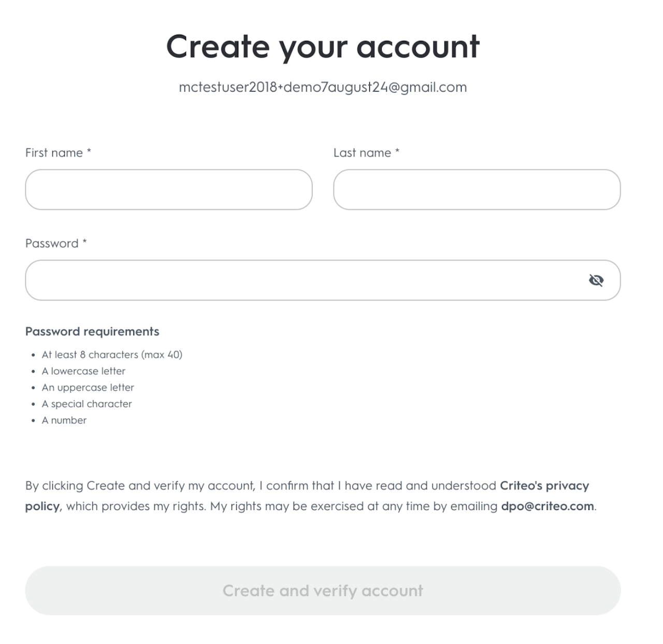Click the 'At least 8 characters' requirement
Viewport: 663px width, 644px height.
tap(112, 355)
